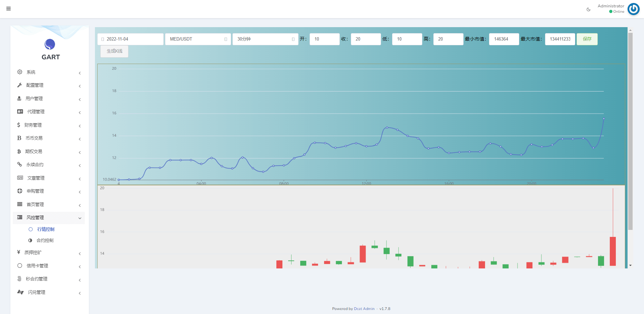The height and width of the screenshot is (314, 644).
Task: Click the gear icon beside 系统
Action: point(20,72)
